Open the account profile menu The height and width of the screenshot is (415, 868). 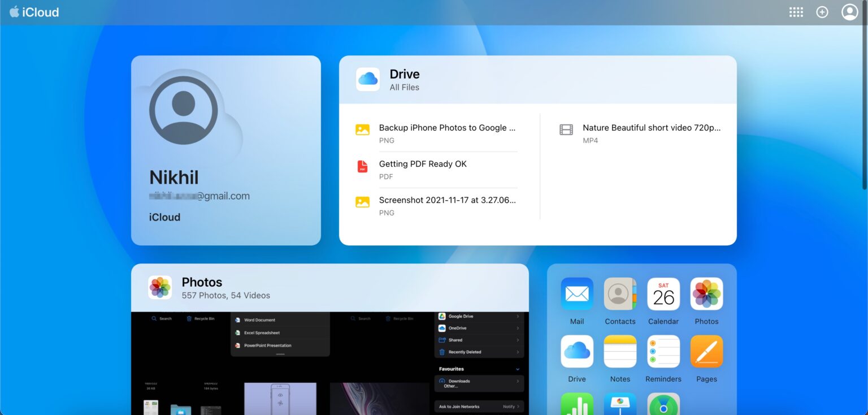click(849, 12)
